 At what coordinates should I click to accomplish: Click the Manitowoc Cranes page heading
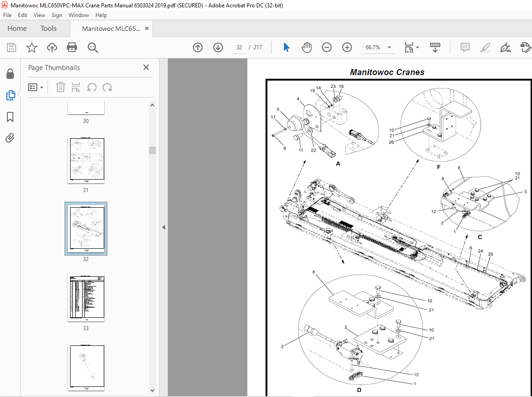387,72
